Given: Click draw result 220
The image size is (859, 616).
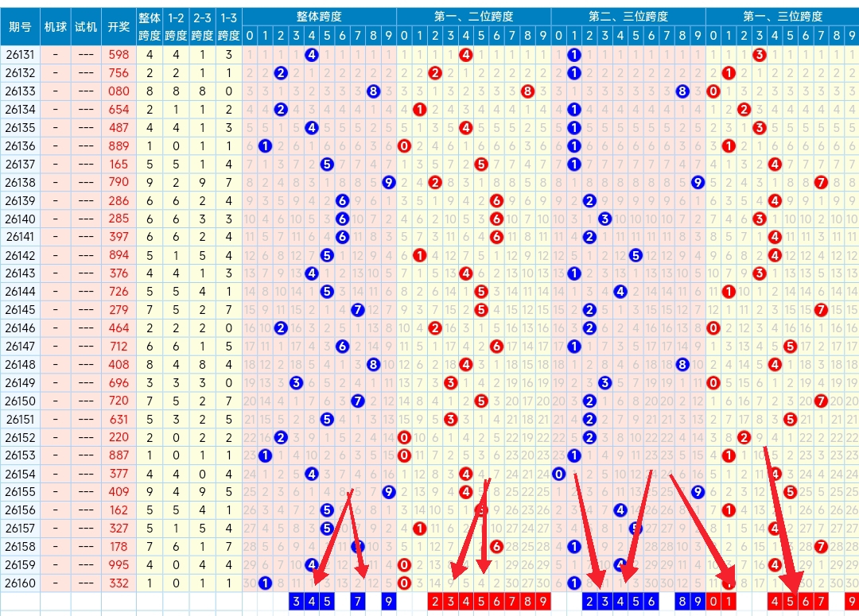Looking at the screenshot, I should pyautogui.click(x=119, y=437).
